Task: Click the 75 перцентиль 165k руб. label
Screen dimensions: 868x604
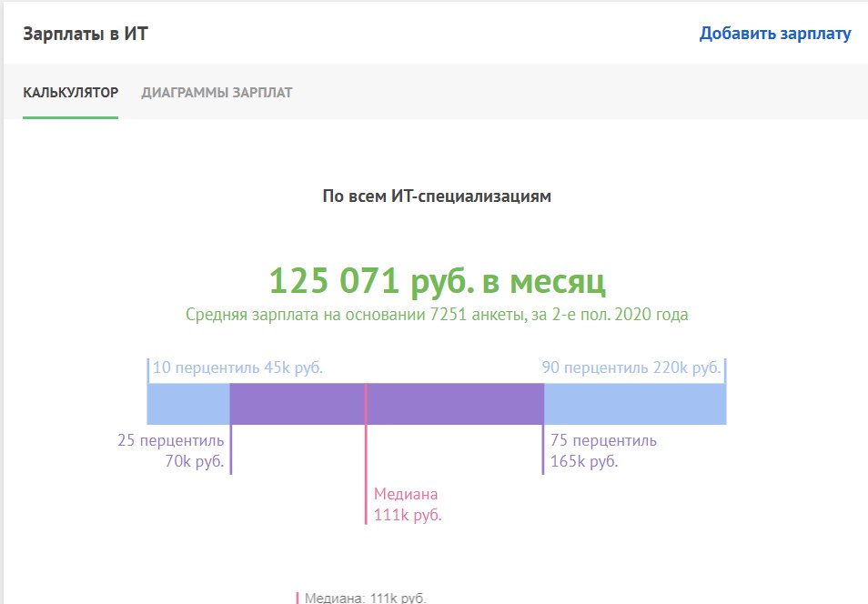Action: pyautogui.click(x=603, y=450)
